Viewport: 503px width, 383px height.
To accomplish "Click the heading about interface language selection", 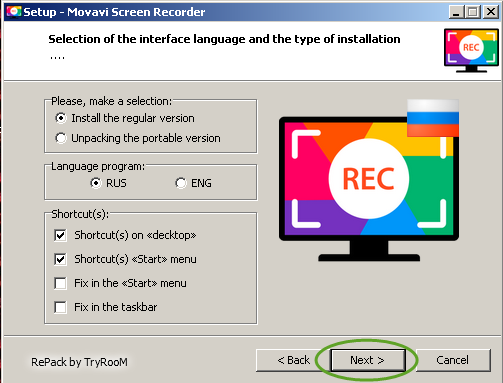I will pos(224,39).
